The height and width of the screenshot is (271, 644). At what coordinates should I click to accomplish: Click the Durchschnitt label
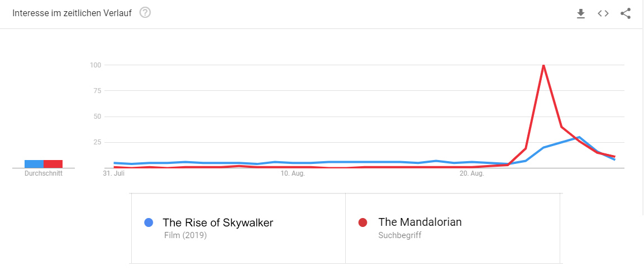(x=44, y=173)
